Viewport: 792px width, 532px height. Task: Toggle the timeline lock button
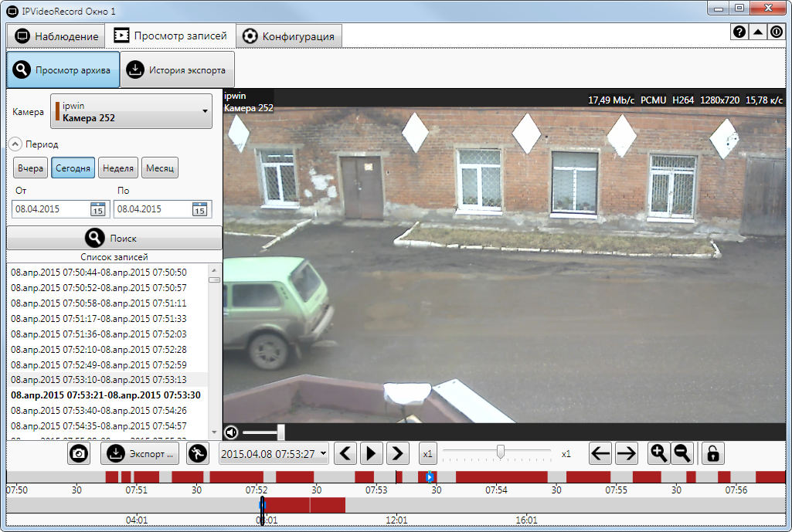[x=714, y=453]
